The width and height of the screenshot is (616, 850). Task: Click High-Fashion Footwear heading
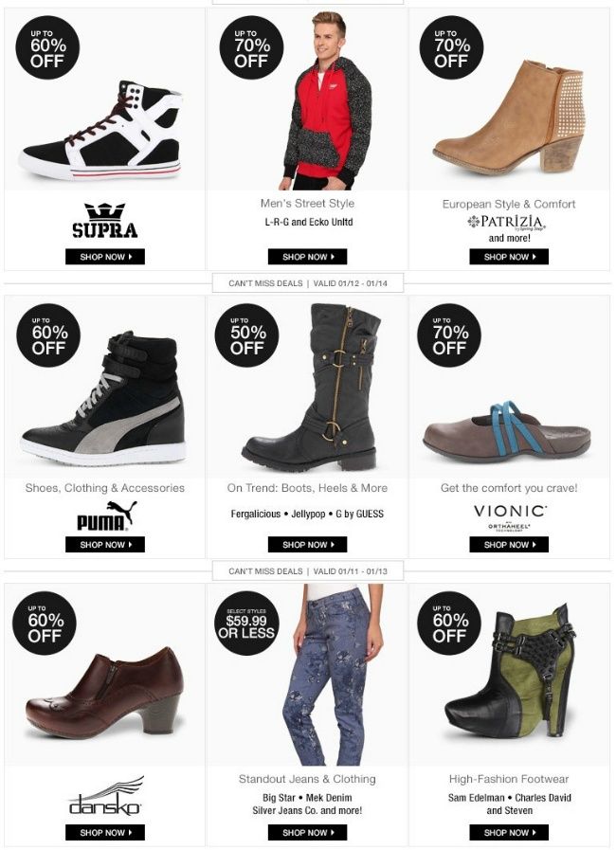point(509,779)
